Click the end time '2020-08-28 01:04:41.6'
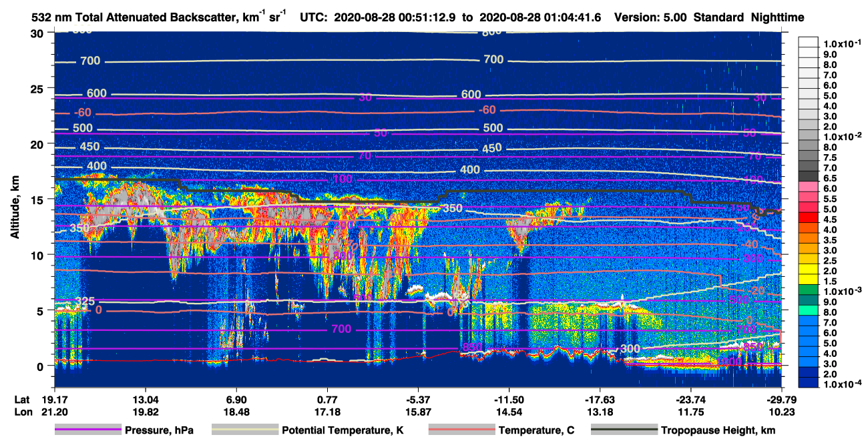Image resolution: width=868 pixels, height=445 pixels. [541, 18]
